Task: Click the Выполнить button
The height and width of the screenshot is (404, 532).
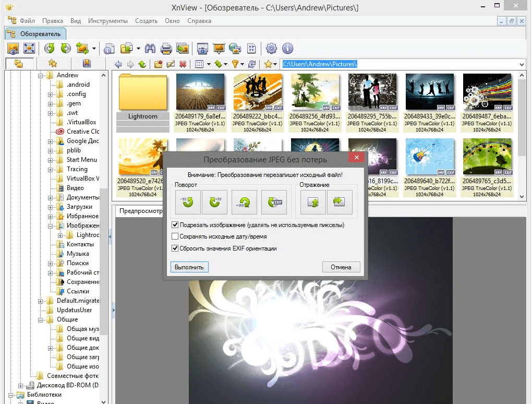Action: click(x=189, y=267)
